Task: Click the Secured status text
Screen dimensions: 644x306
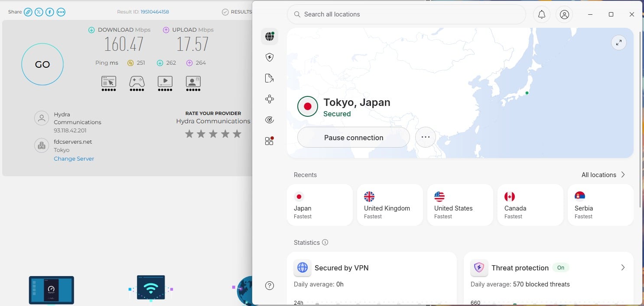Action: [337, 114]
